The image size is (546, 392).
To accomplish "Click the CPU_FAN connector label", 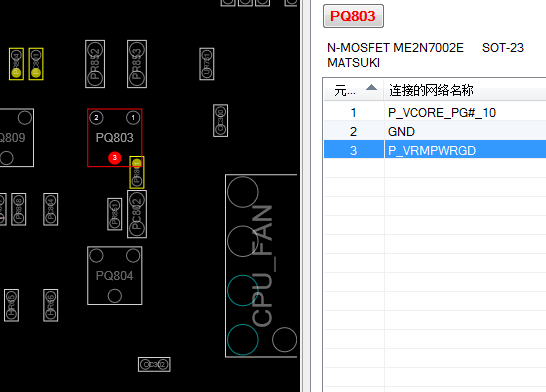I will [262, 266].
